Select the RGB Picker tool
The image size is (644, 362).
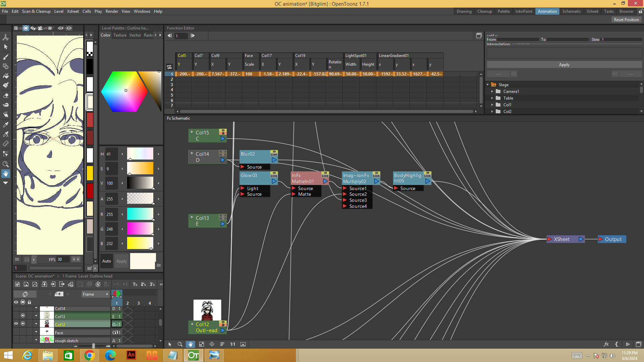[x=6, y=134]
